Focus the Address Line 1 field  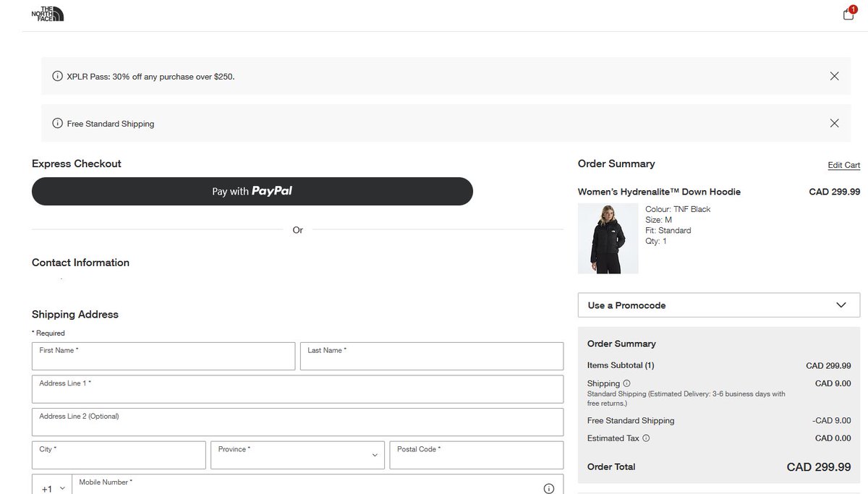click(x=297, y=389)
